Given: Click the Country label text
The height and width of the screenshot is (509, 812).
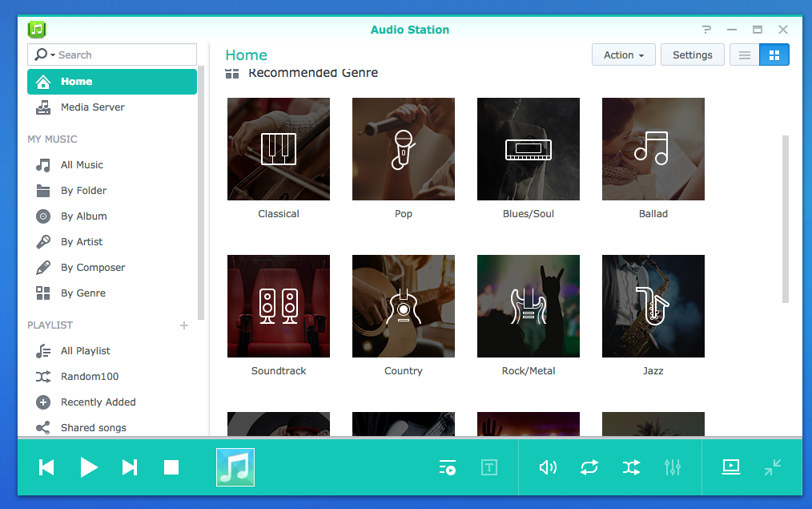Looking at the screenshot, I should 404,370.
